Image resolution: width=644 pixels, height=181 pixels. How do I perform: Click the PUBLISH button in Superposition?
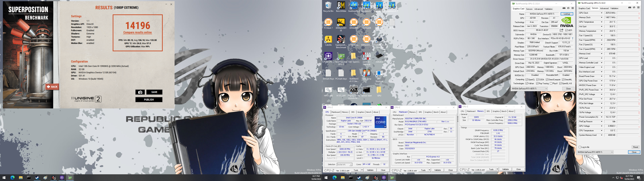(x=149, y=100)
